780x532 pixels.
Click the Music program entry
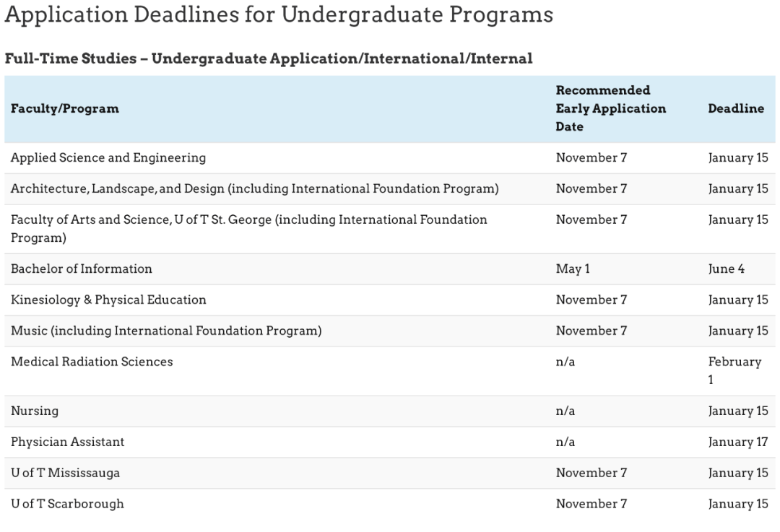coord(166,331)
